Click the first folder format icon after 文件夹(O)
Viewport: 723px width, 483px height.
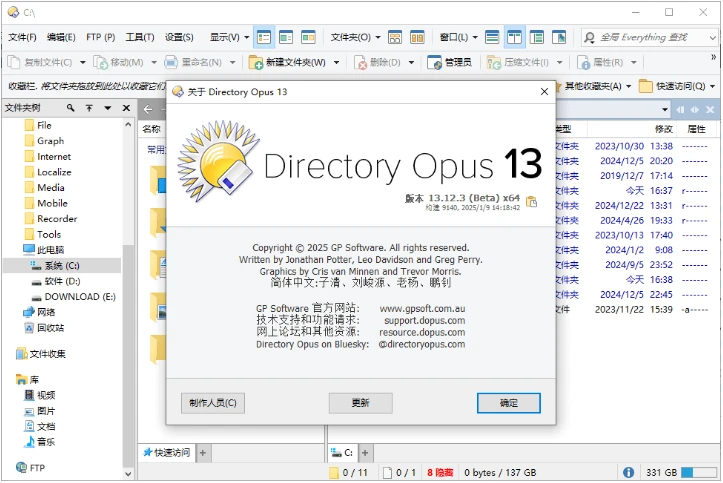pyautogui.click(x=395, y=37)
